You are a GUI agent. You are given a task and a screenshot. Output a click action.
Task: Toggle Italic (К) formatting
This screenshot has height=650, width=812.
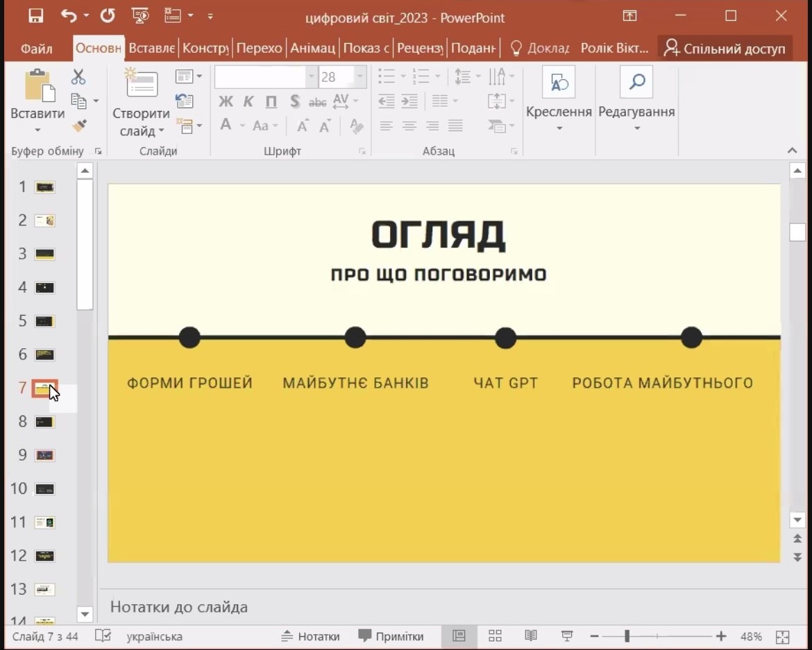(x=248, y=102)
